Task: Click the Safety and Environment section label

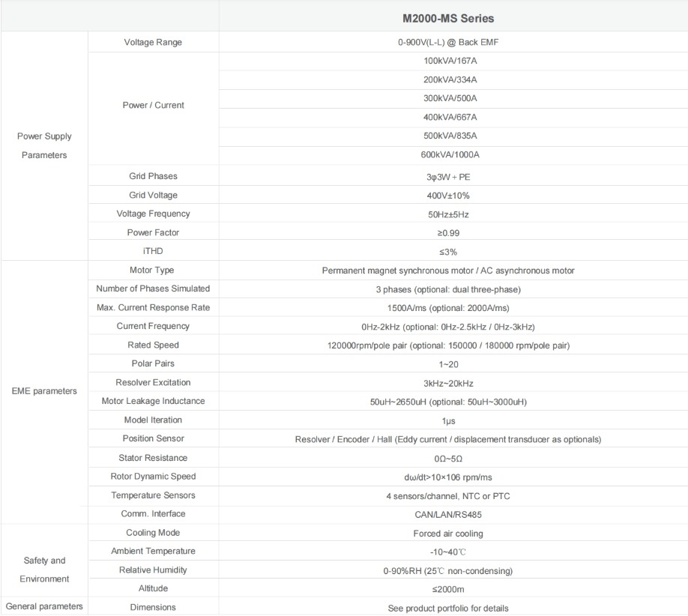Action: point(44,570)
